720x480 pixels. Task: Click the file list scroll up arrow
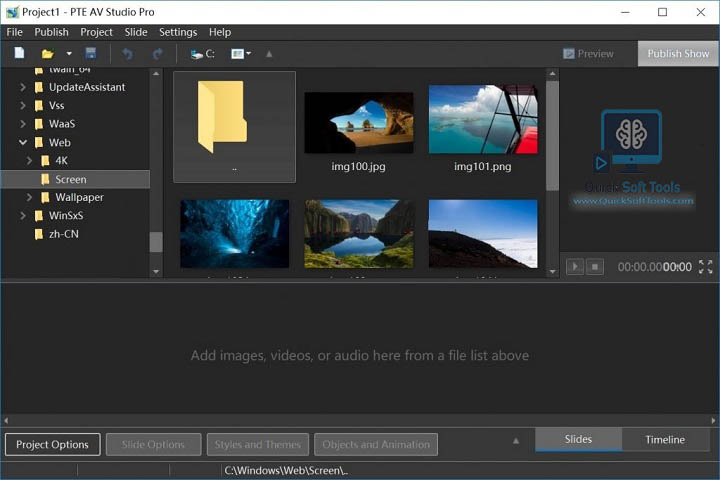point(552,73)
